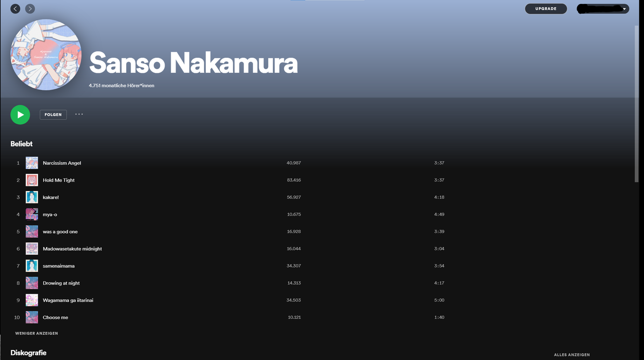Click the Narcissism Angel album cover
644x360 pixels.
32,163
